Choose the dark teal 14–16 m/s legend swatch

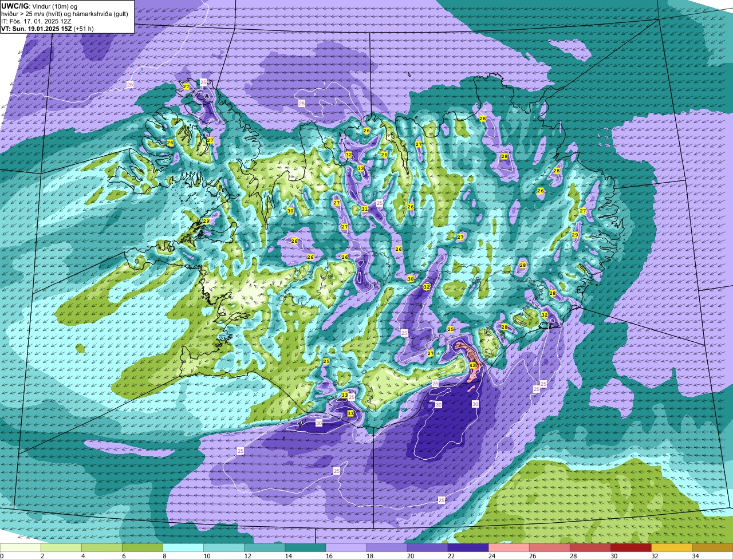click(x=305, y=547)
